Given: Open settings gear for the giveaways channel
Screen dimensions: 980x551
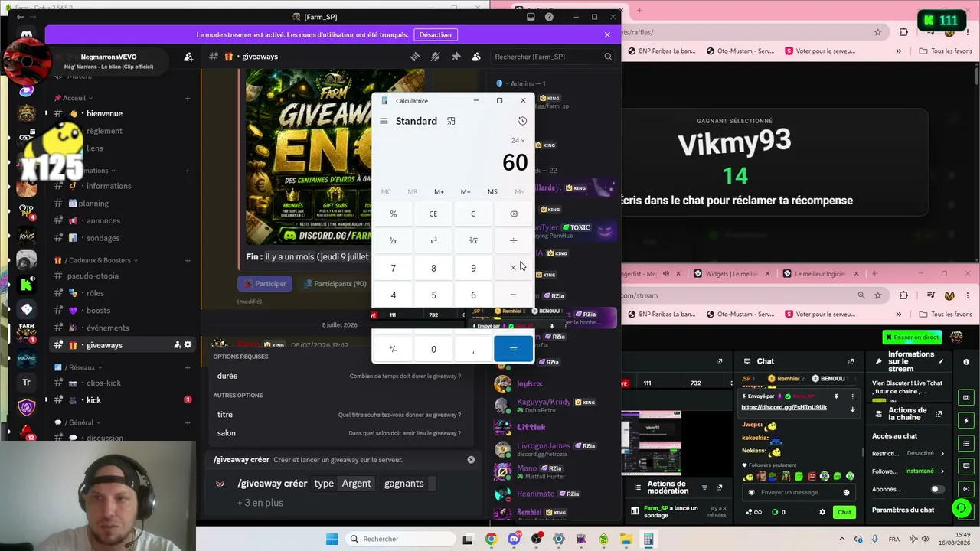Looking at the screenshot, I should 188,345.
